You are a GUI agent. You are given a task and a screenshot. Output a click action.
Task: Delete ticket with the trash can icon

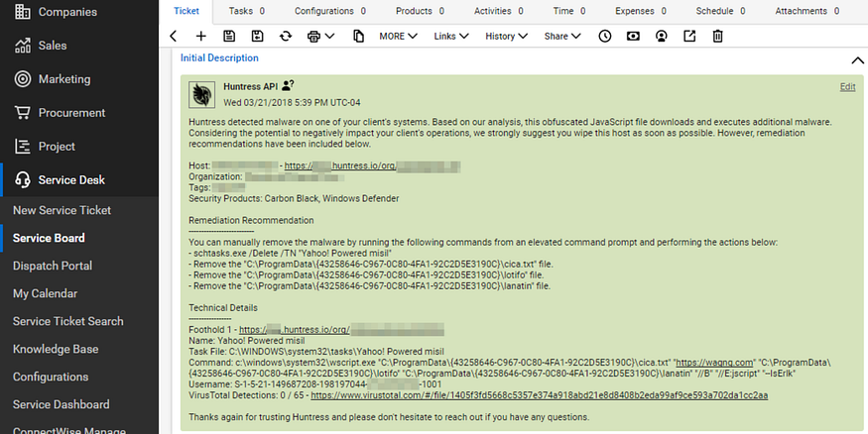coord(718,36)
